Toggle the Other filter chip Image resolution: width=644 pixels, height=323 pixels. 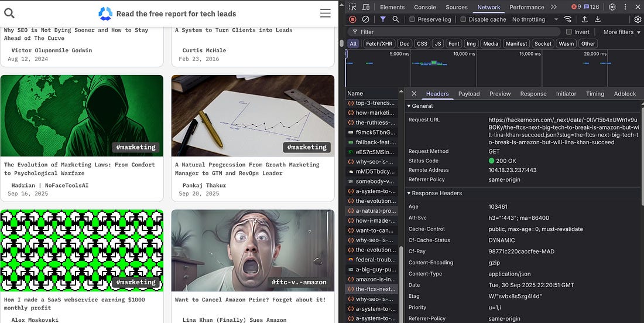pos(588,43)
